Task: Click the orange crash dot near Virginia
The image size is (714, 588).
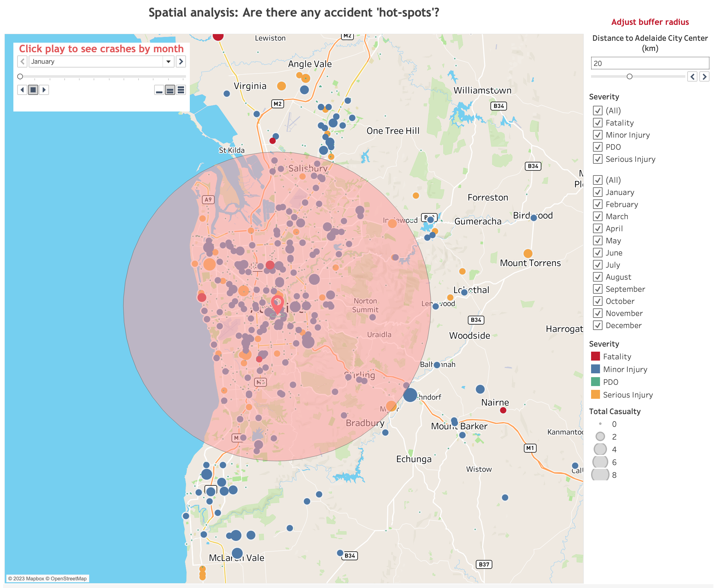Action: pos(281,86)
